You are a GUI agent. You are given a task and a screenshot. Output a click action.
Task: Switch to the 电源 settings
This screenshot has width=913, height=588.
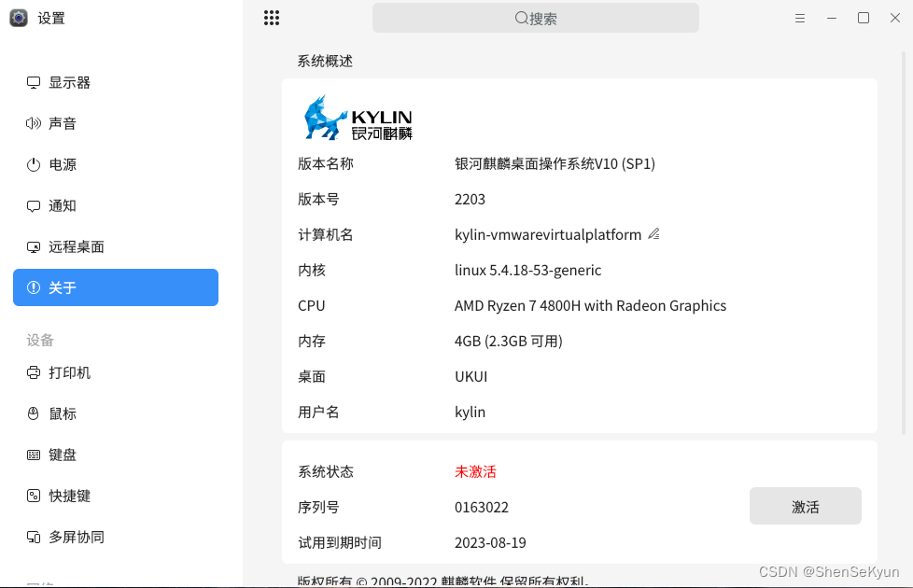pos(115,165)
